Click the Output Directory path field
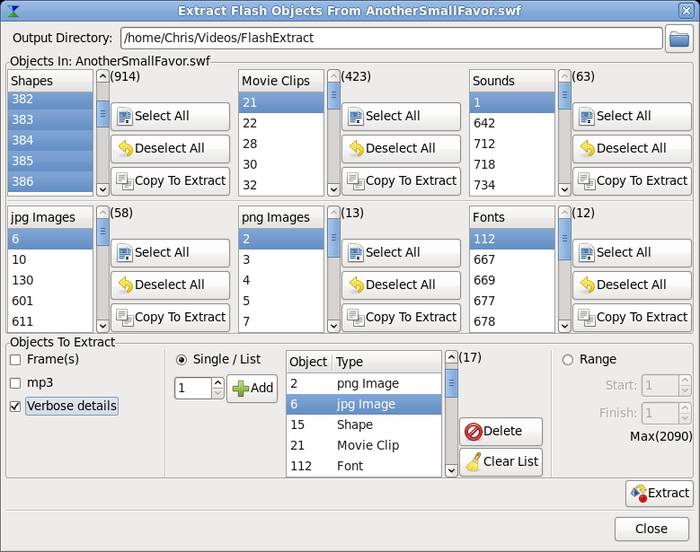The height and width of the screenshot is (552, 700). tap(390, 39)
